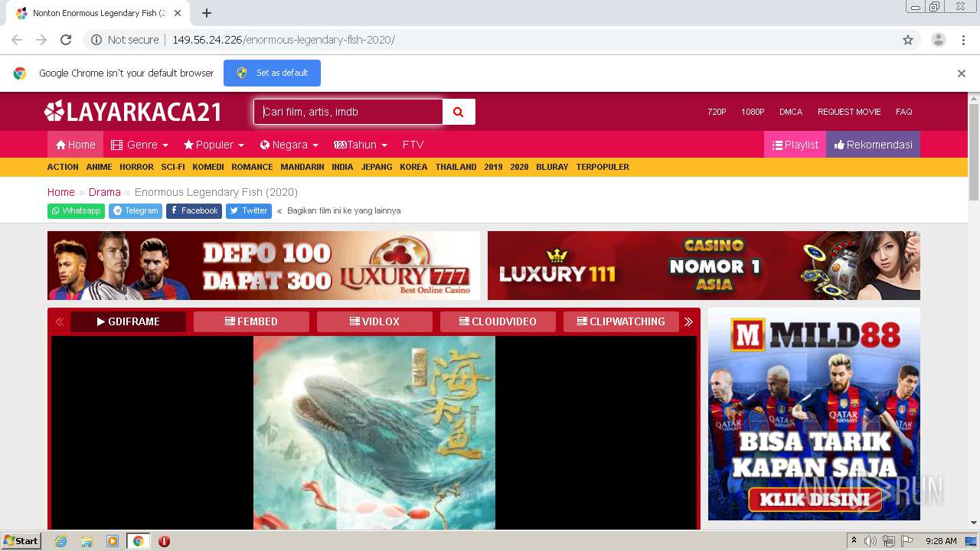Expand the Populer dropdown menu
The width and height of the screenshot is (980, 551).
[x=214, y=145]
